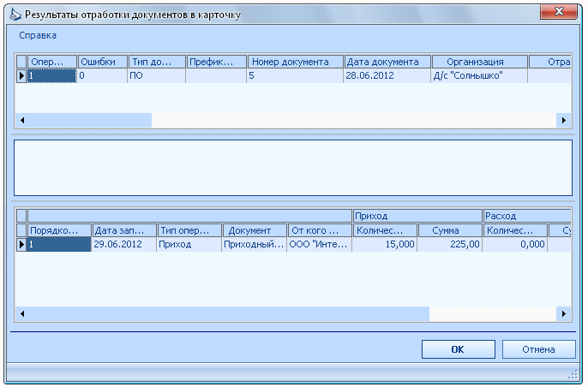Click the Порядко... column header
The image size is (588, 387).
(59, 230)
